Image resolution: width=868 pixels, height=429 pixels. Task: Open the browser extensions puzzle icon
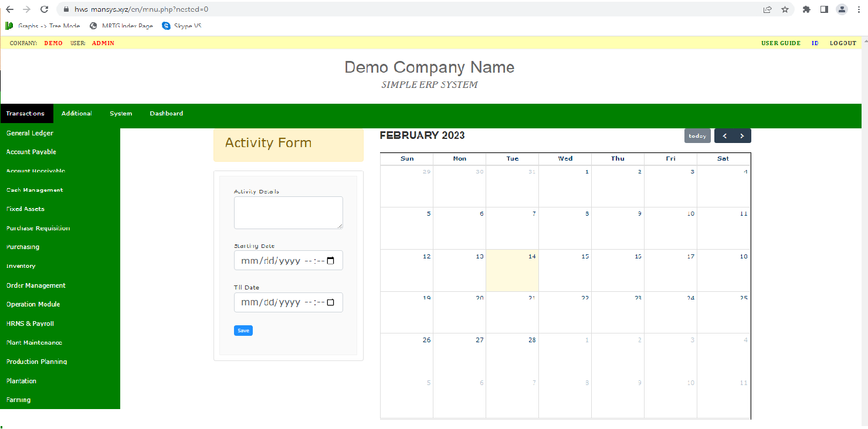(x=806, y=9)
